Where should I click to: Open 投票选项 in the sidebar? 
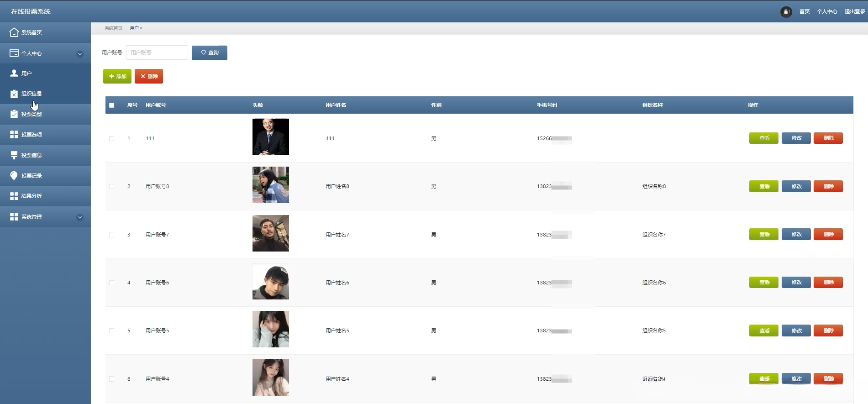[45, 135]
